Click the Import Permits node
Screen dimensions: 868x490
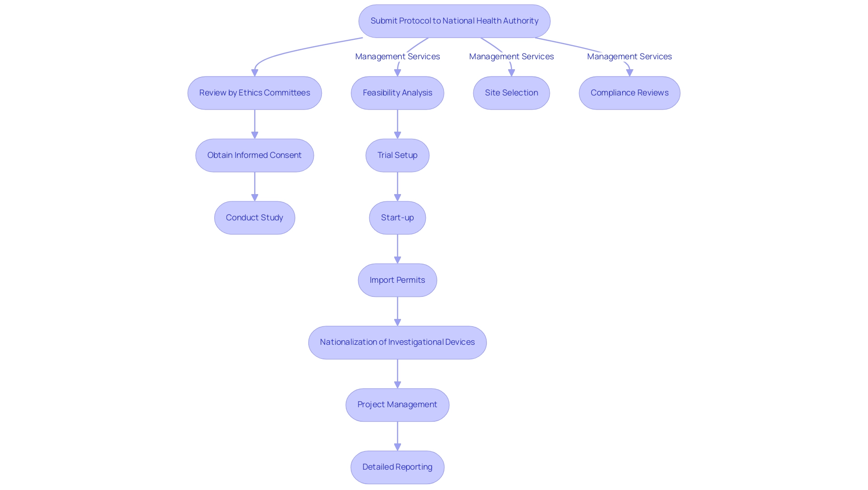tap(397, 280)
